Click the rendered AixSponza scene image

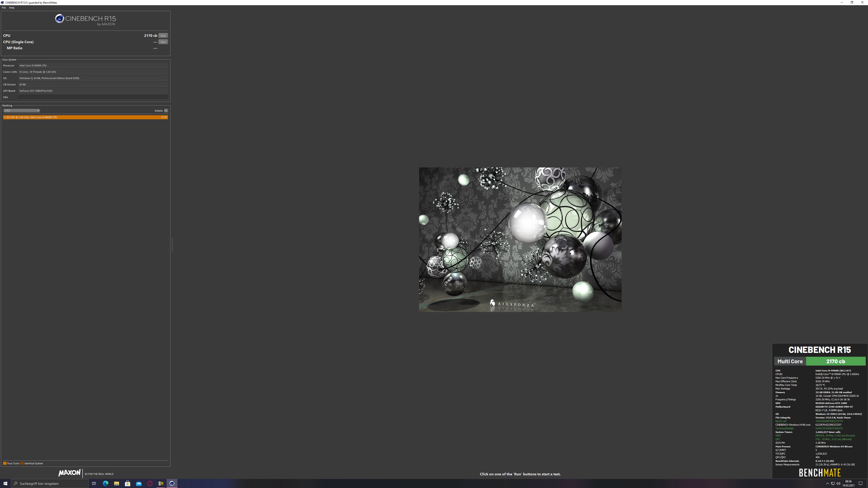click(520, 239)
